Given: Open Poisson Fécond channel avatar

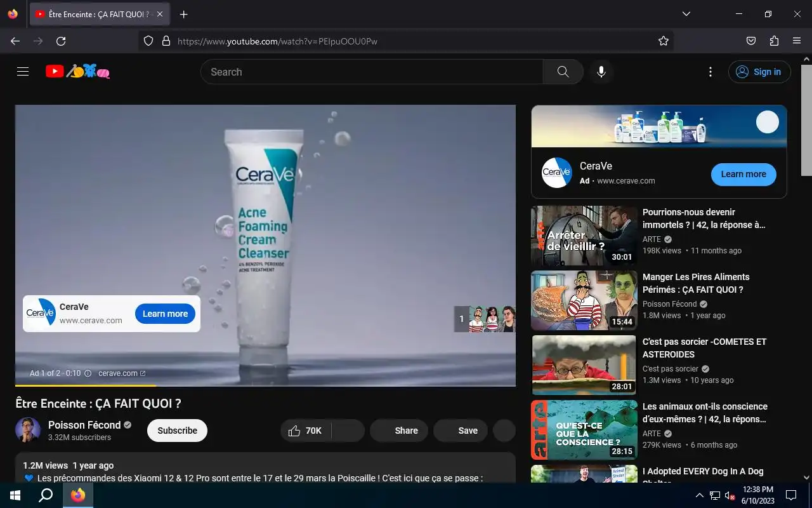Looking at the screenshot, I should pyautogui.click(x=28, y=431).
